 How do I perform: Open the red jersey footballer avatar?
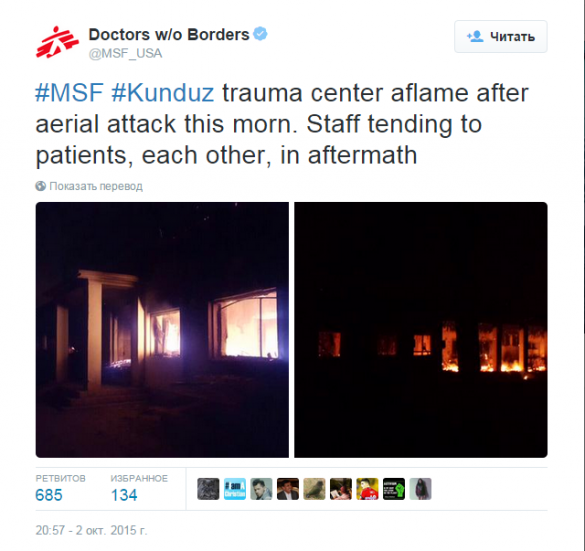click(367, 489)
